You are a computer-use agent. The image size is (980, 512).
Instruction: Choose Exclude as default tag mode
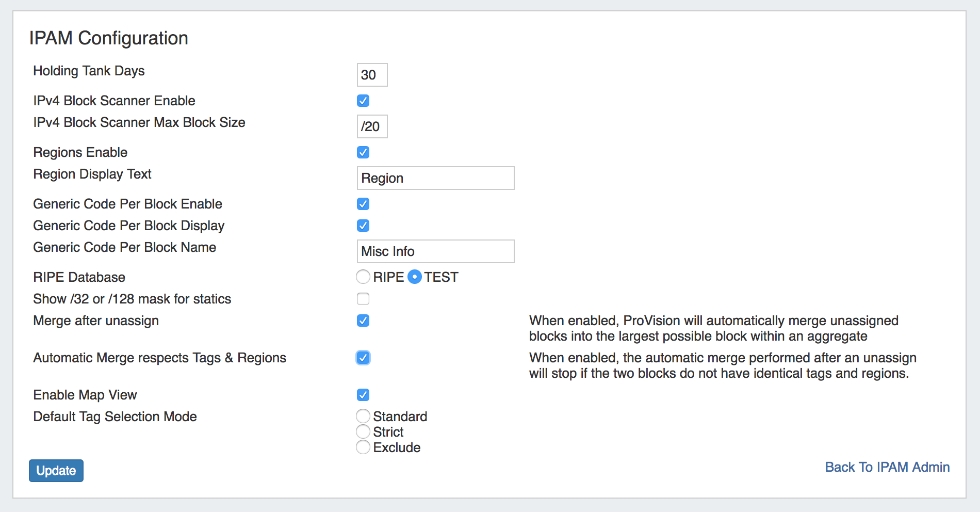(363, 447)
